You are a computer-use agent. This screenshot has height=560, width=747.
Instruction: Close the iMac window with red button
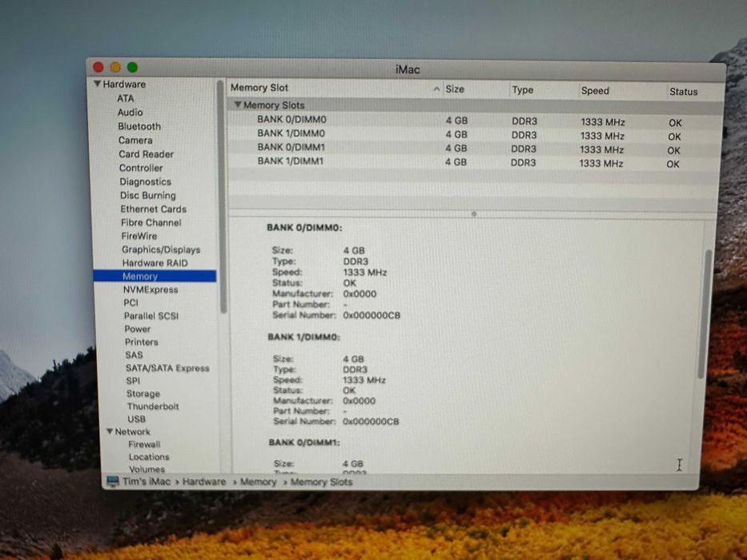(98, 67)
